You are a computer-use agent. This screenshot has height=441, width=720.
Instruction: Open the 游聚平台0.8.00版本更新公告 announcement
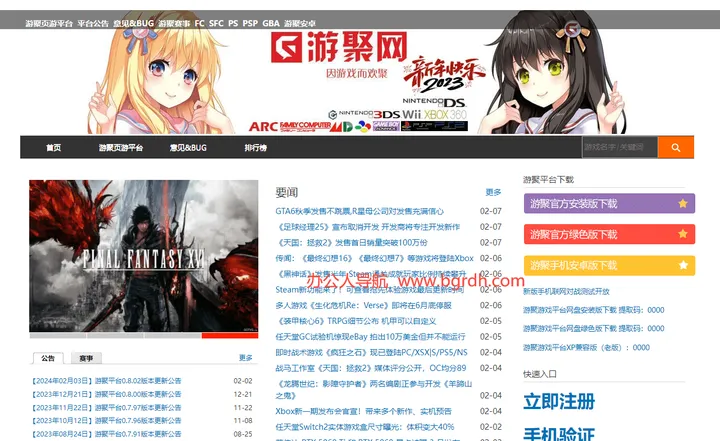(x=107, y=394)
